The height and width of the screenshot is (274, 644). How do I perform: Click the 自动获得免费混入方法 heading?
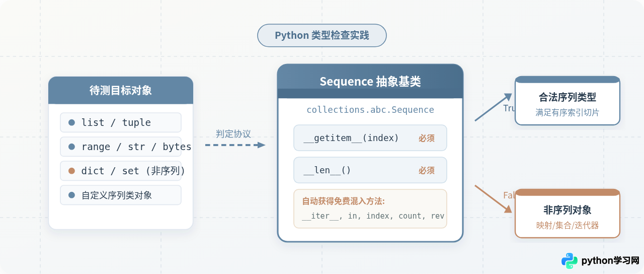pyautogui.click(x=344, y=201)
